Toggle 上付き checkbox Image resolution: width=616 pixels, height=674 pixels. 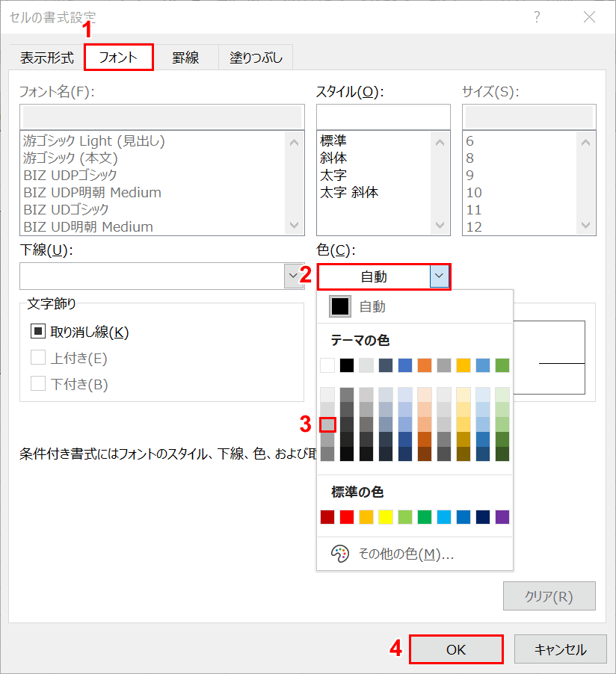coord(38,358)
